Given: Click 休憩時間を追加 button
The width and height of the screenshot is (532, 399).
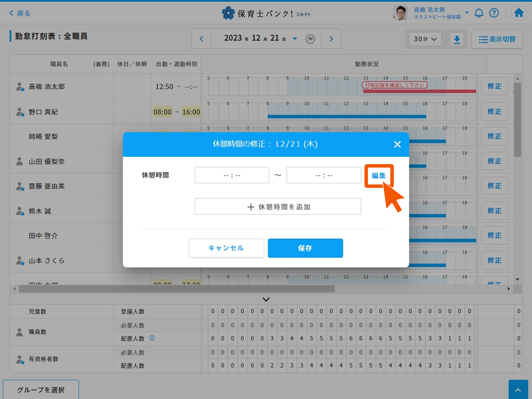Looking at the screenshot, I should [x=278, y=206].
